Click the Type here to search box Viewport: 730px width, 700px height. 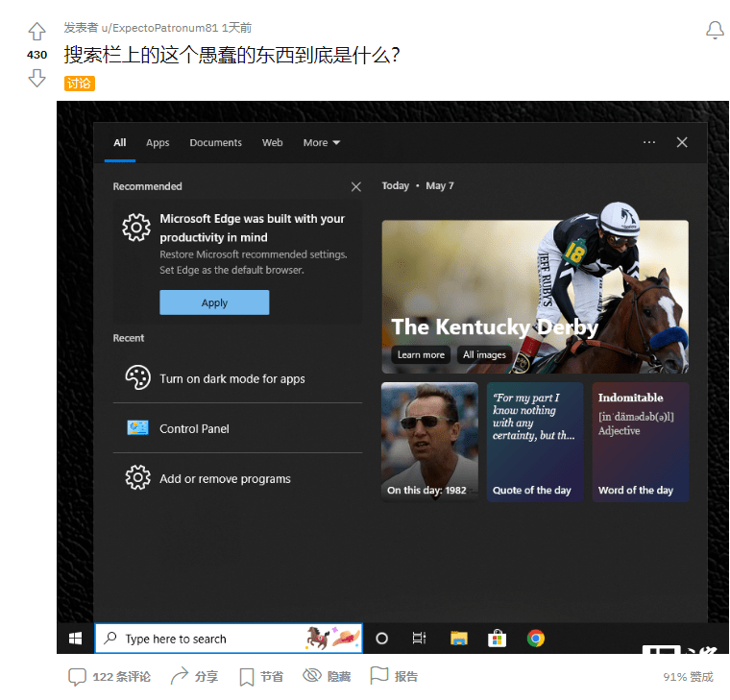pos(229,639)
